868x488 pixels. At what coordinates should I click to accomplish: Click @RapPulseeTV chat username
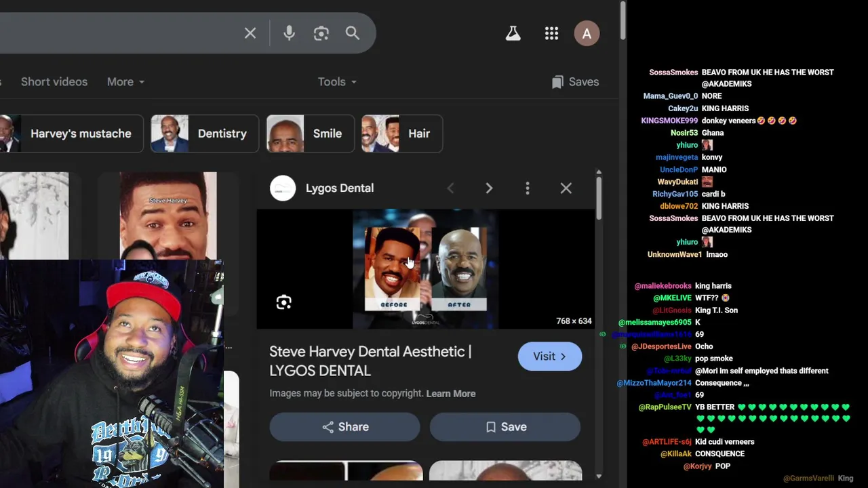pyautogui.click(x=665, y=407)
